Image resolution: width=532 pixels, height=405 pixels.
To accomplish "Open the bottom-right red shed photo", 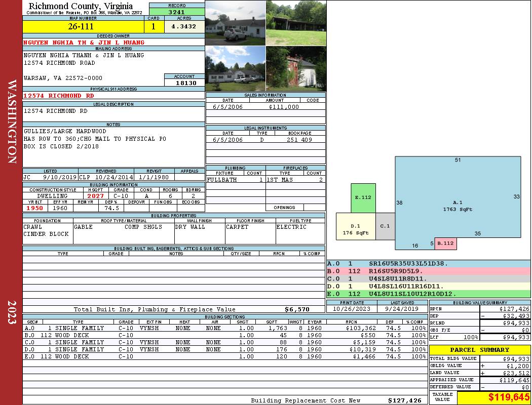I will tap(296, 69).
